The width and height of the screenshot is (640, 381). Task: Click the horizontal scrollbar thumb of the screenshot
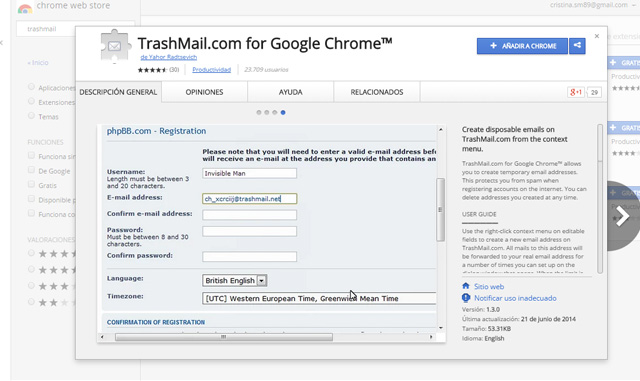[x=224, y=337]
